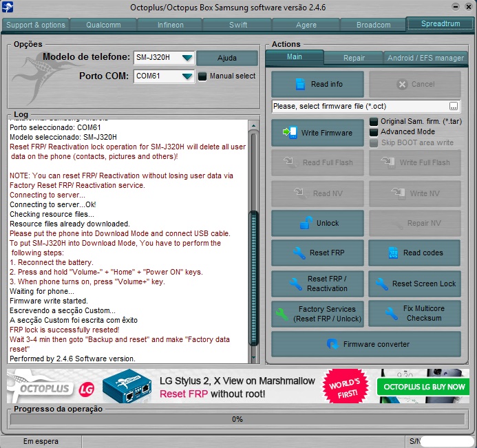Click the Firmware converter button label
The image size is (477, 448).
pyautogui.click(x=377, y=344)
